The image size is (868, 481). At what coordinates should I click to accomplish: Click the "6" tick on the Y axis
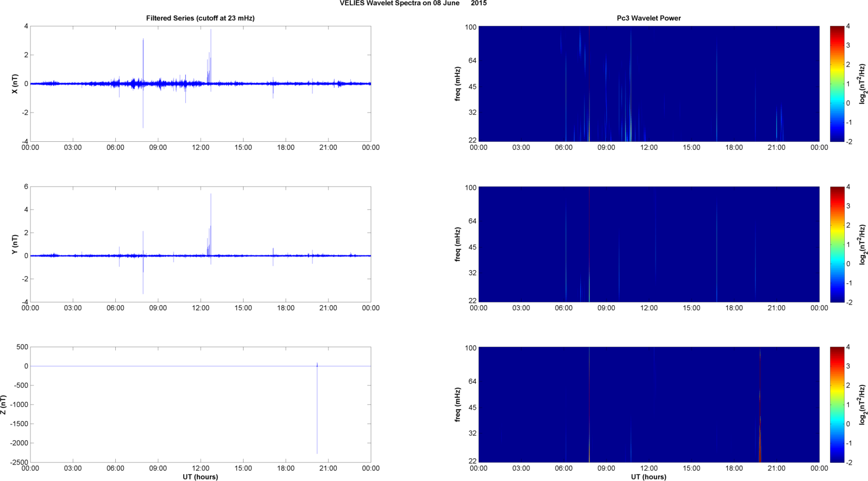26,187
